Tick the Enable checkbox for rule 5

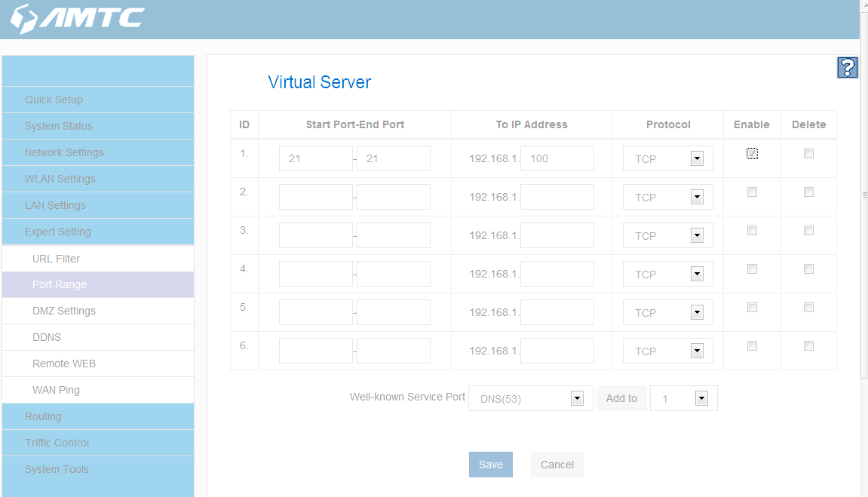coord(752,307)
